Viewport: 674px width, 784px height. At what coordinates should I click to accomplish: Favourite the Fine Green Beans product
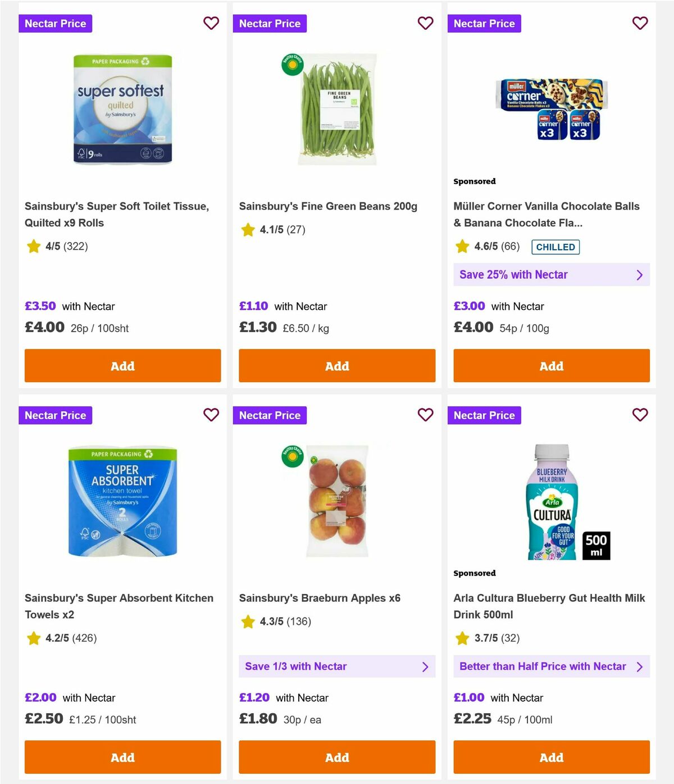click(x=426, y=23)
